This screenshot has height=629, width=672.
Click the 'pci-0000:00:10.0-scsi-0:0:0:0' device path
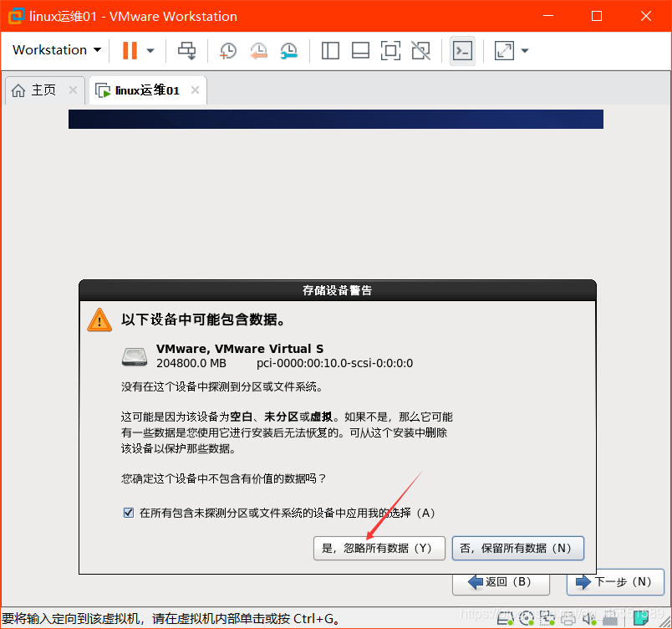[x=334, y=363]
